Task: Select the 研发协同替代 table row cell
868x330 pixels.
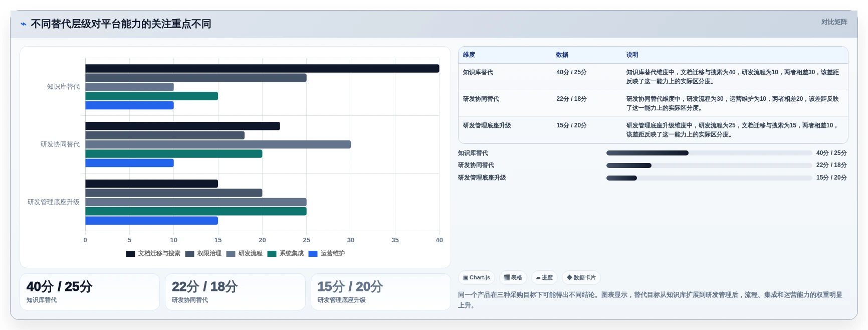Action: [x=481, y=99]
